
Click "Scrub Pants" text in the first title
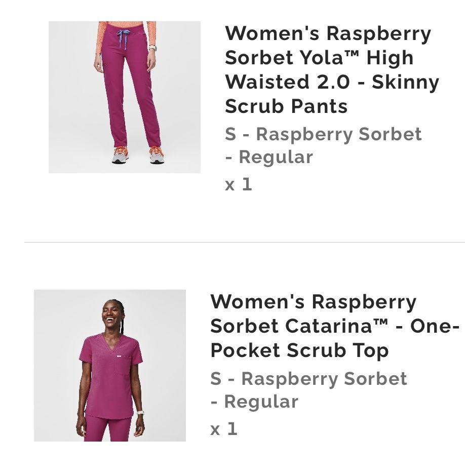tap(286, 106)
